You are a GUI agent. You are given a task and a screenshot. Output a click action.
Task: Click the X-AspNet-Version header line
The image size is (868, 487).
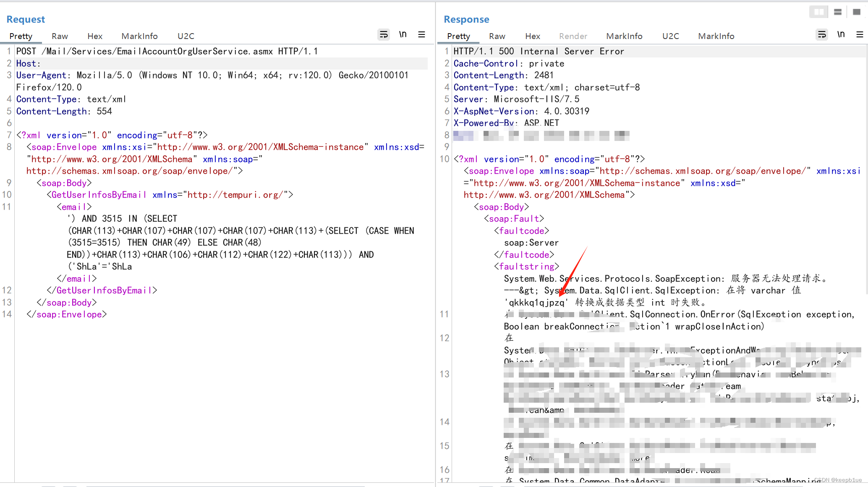522,111
